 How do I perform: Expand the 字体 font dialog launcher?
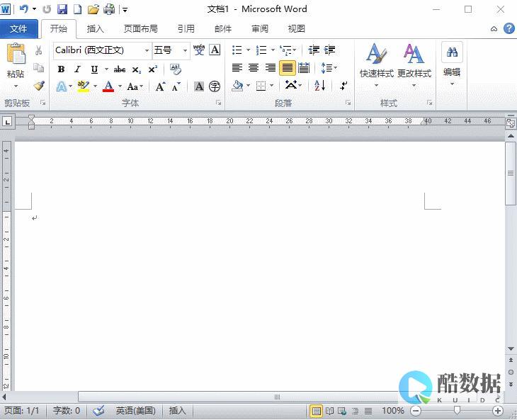point(218,103)
